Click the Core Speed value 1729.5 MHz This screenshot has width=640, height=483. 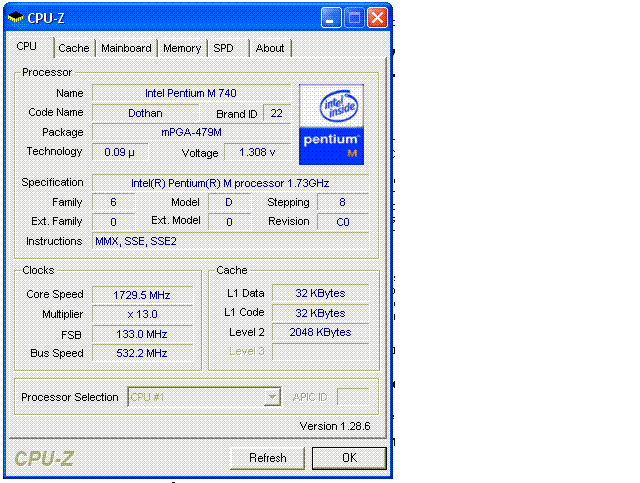point(142,295)
